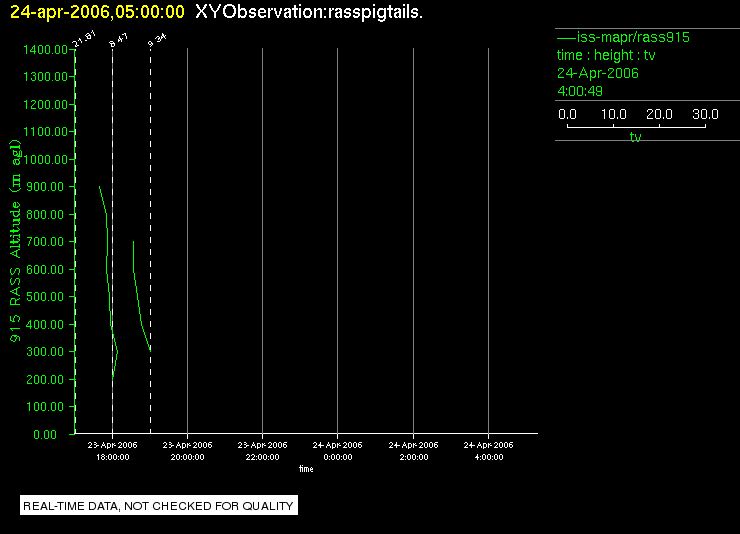Click legend date 24-Apr-2006

598,73
